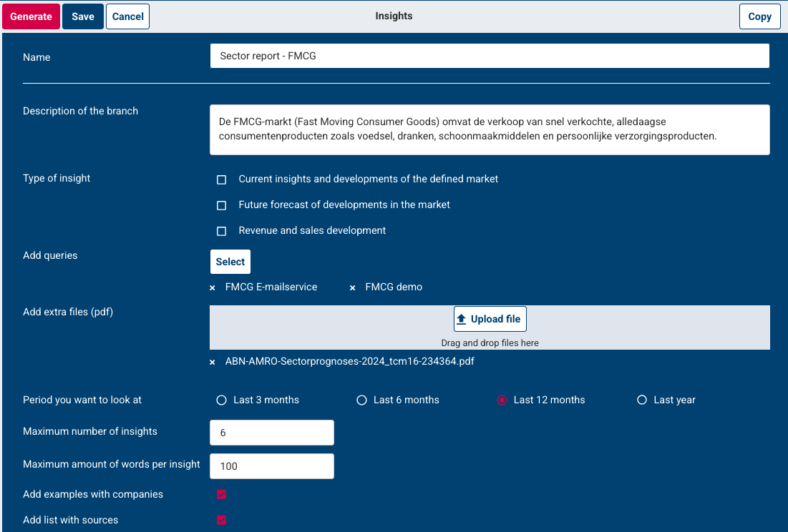This screenshot has height=532, width=788.
Task: Focus the Description of the branch textarea
Action: (x=490, y=129)
